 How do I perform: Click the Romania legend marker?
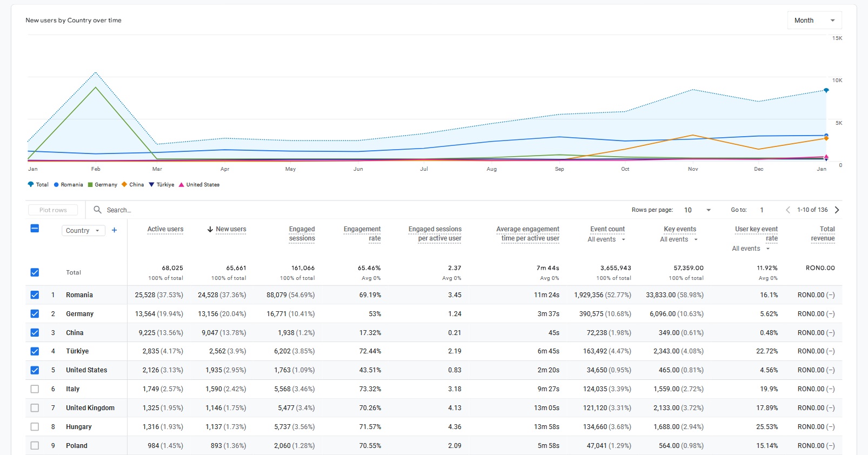pyautogui.click(x=56, y=185)
